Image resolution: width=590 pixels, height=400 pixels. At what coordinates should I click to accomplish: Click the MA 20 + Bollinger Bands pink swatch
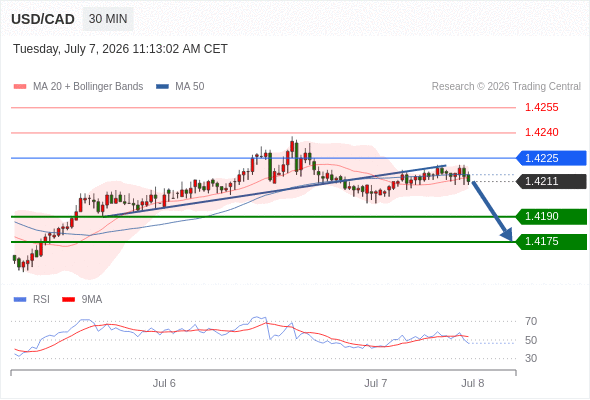20,87
